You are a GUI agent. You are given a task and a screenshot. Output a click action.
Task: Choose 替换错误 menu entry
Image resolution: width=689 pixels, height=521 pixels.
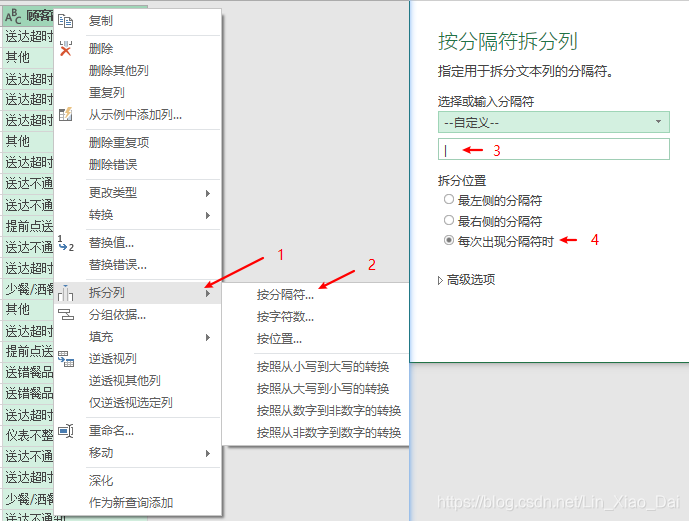pos(117,264)
